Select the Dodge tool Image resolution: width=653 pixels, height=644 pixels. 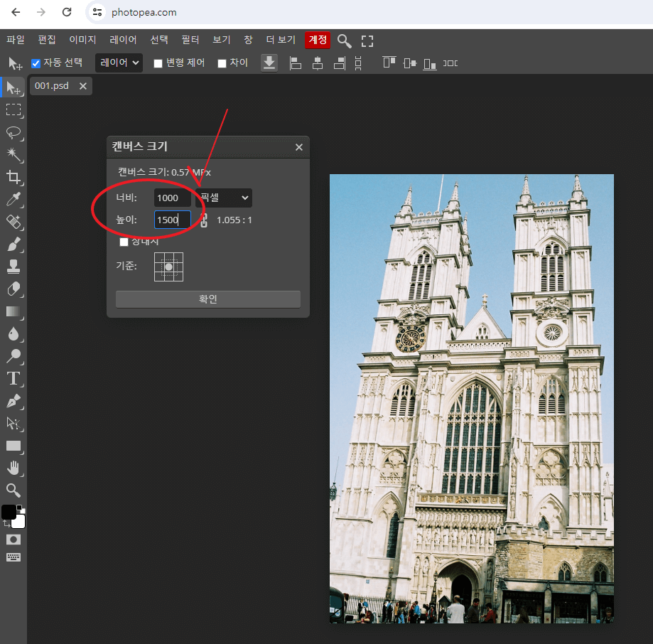(x=14, y=356)
